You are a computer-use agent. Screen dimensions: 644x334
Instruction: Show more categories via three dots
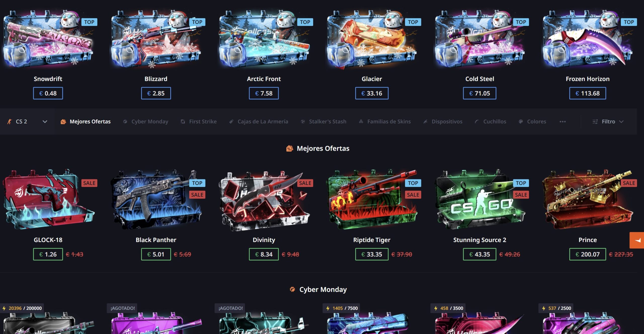(563, 122)
